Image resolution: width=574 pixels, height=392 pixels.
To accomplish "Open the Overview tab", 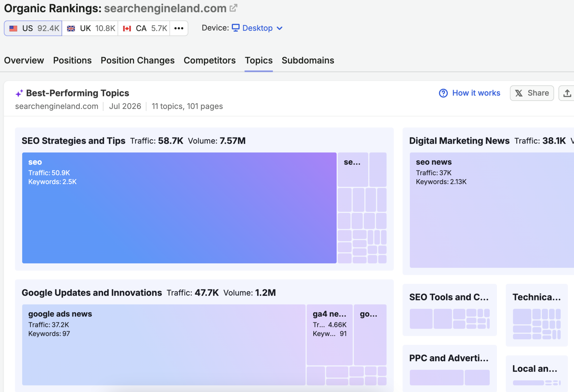I will (x=24, y=60).
